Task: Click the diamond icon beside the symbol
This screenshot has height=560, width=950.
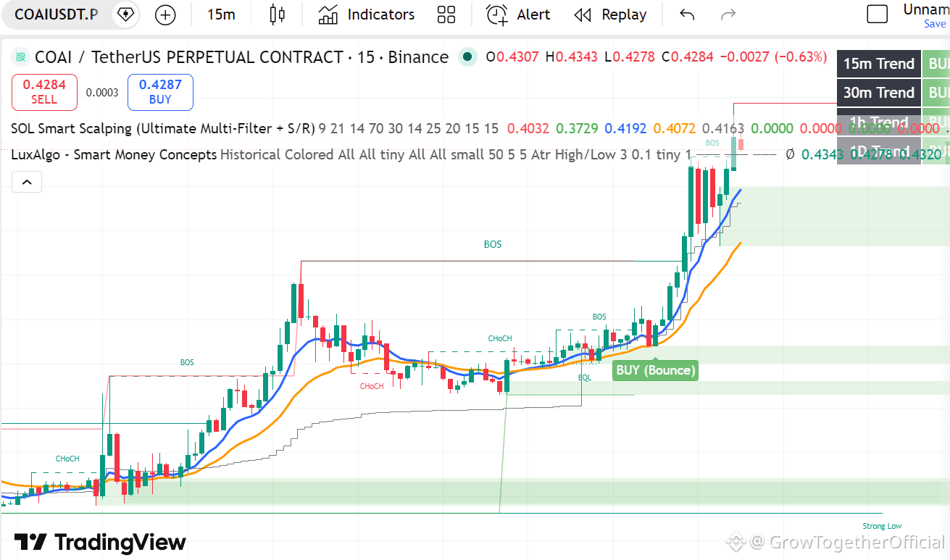Action: 125,14
